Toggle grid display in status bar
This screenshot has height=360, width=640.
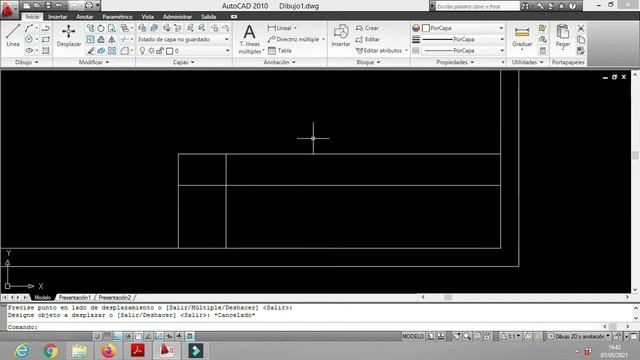pos(107,336)
